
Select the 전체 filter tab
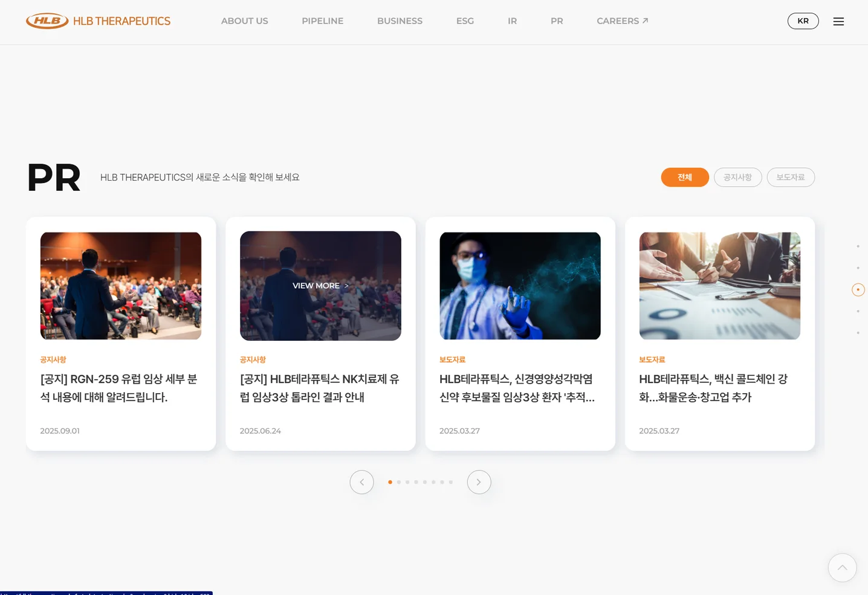click(685, 177)
